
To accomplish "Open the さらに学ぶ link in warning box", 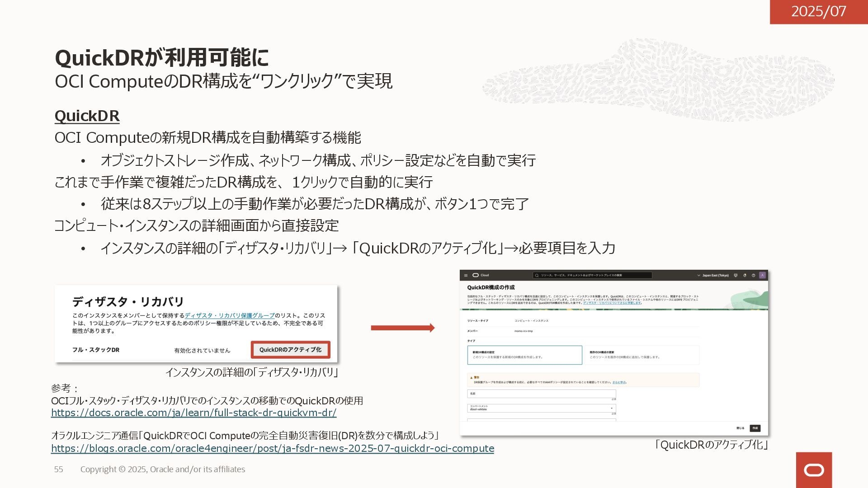I will [619, 382].
